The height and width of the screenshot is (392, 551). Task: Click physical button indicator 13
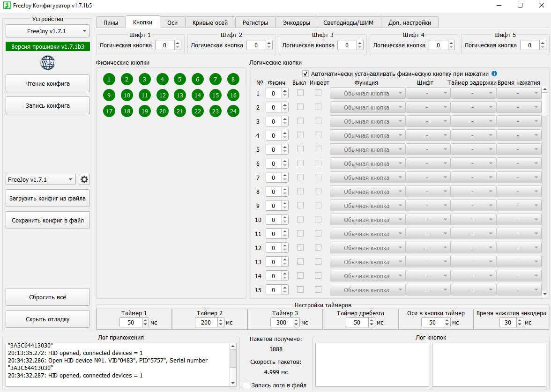click(180, 95)
